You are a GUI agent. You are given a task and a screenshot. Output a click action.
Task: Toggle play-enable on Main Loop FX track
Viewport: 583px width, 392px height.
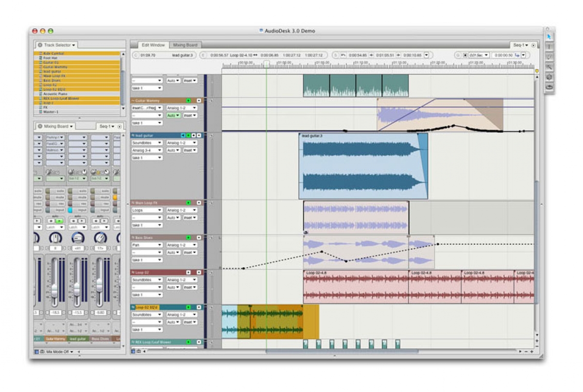point(189,203)
